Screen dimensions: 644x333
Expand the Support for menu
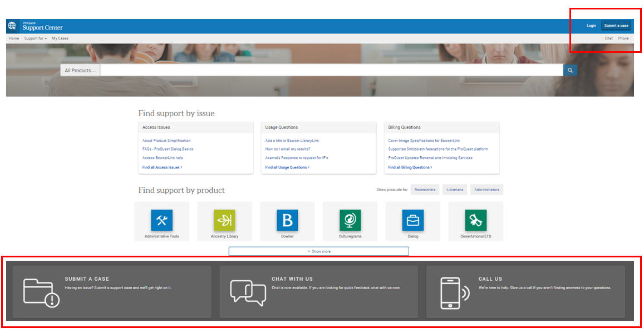click(35, 38)
